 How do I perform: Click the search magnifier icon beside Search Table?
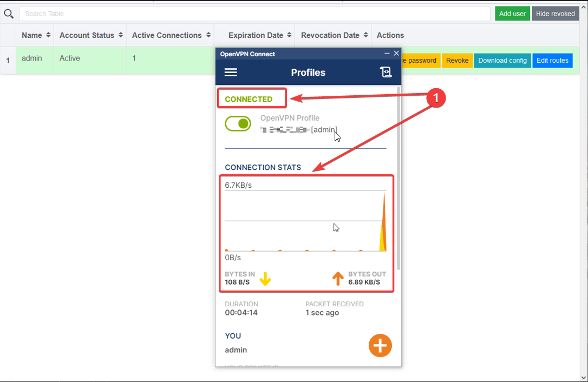coord(9,14)
